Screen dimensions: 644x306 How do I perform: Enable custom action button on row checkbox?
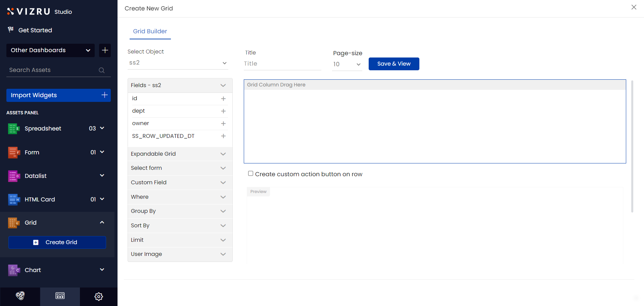click(250, 174)
